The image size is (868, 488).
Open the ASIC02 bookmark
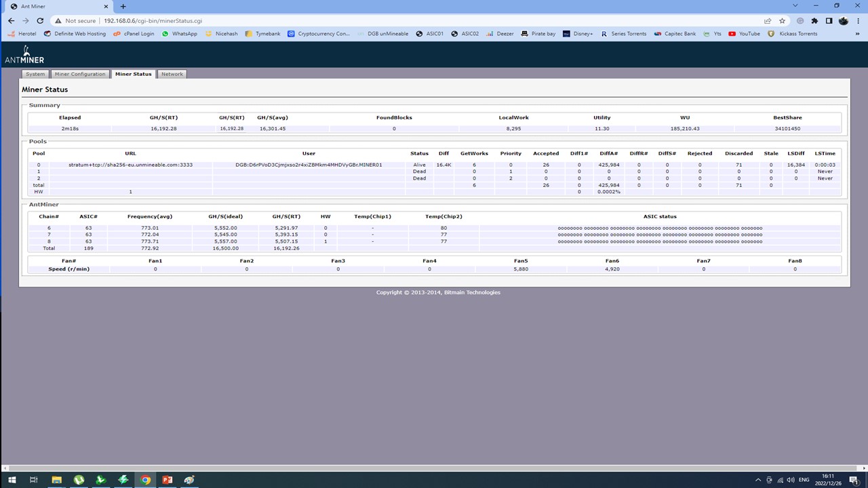click(x=465, y=34)
